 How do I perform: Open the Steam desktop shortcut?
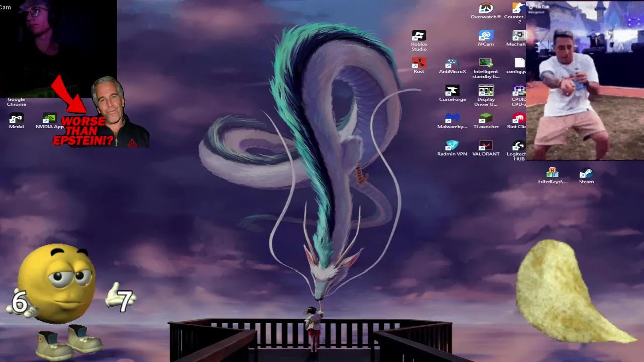point(586,175)
